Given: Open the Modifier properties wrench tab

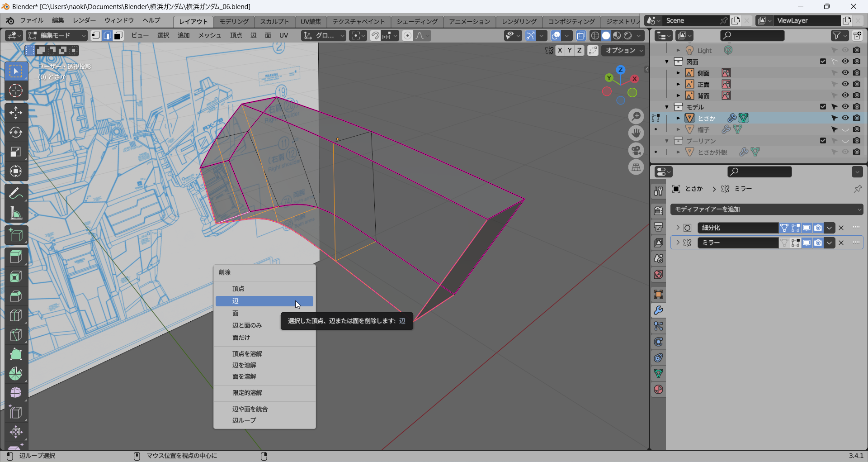Looking at the screenshot, I should coord(658,310).
